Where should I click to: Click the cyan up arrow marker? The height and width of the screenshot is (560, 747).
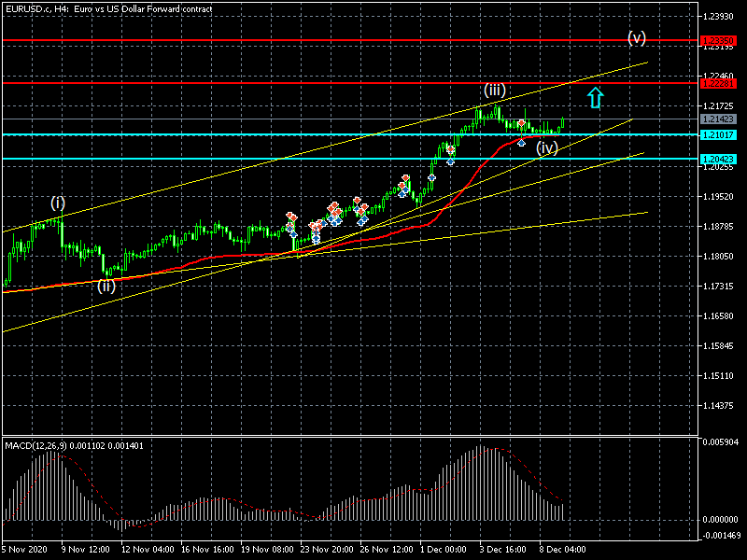pyautogui.click(x=595, y=97)
